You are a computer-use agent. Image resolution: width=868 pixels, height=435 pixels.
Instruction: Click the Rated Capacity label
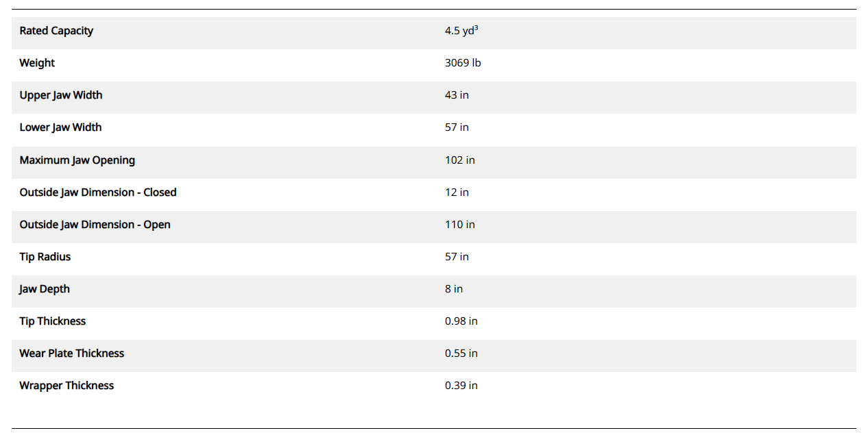click(56, 31)
